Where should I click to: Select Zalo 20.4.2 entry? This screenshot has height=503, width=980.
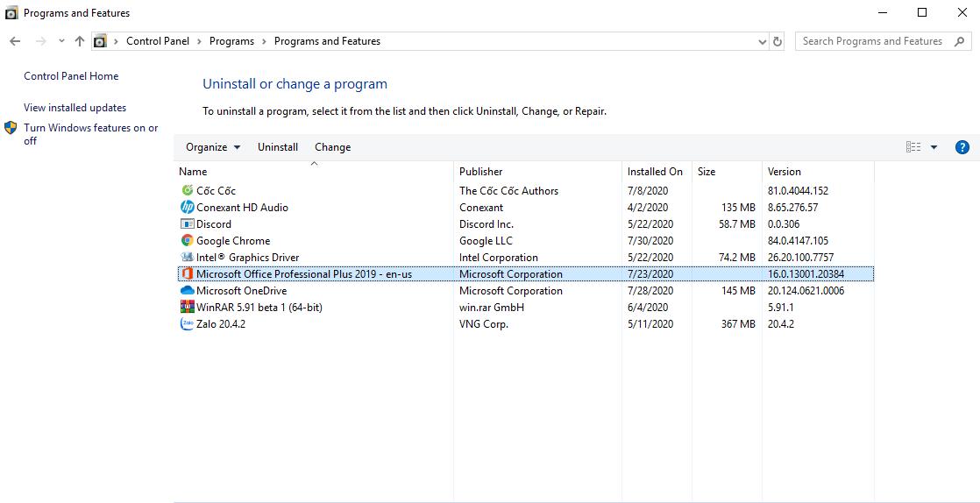221,323
